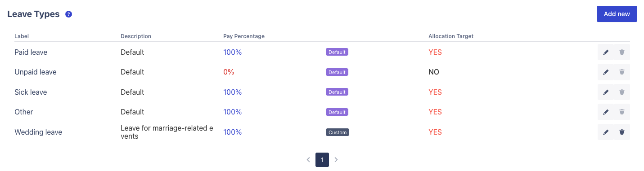
Task: Click the Wedding leave label
Action: [38, 132]
